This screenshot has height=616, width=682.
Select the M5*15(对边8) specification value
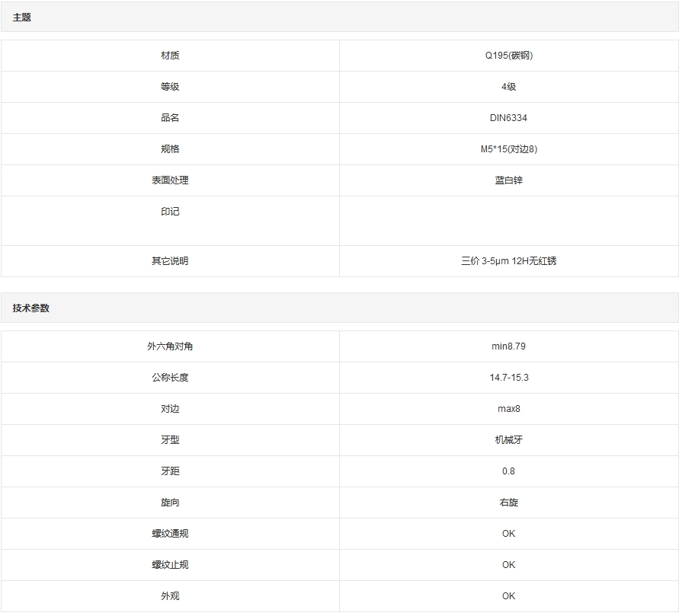508,149
